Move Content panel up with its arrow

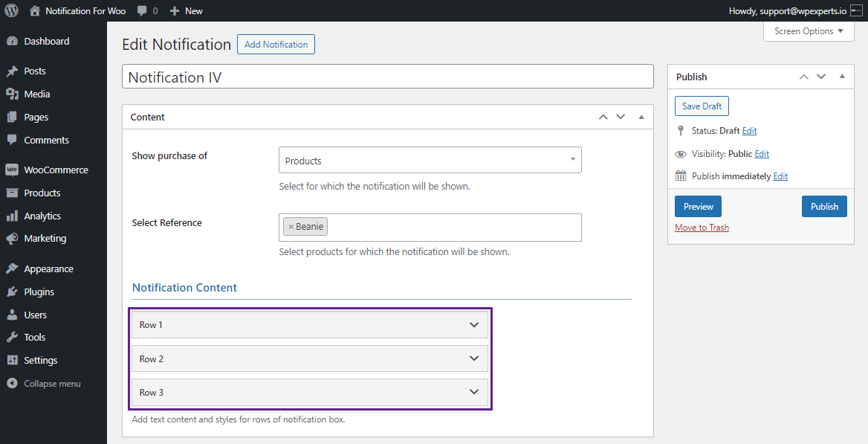603,117
